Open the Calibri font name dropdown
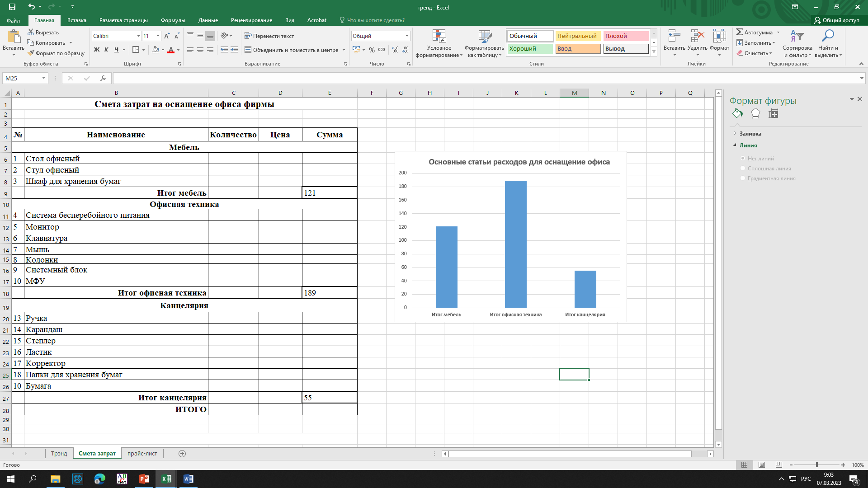Screen dimensions: 868x488 coord(138,36)
